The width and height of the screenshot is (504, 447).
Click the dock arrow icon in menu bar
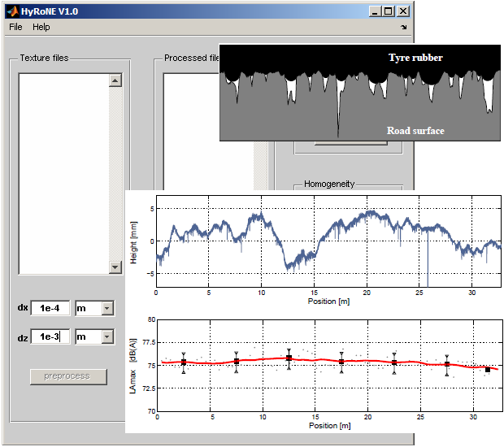[404, 28]
